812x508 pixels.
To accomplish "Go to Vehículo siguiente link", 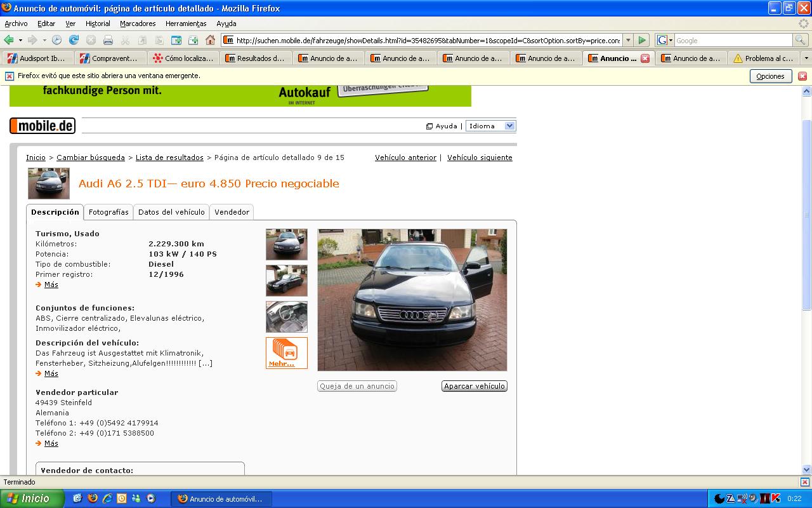I will point(480,157).
